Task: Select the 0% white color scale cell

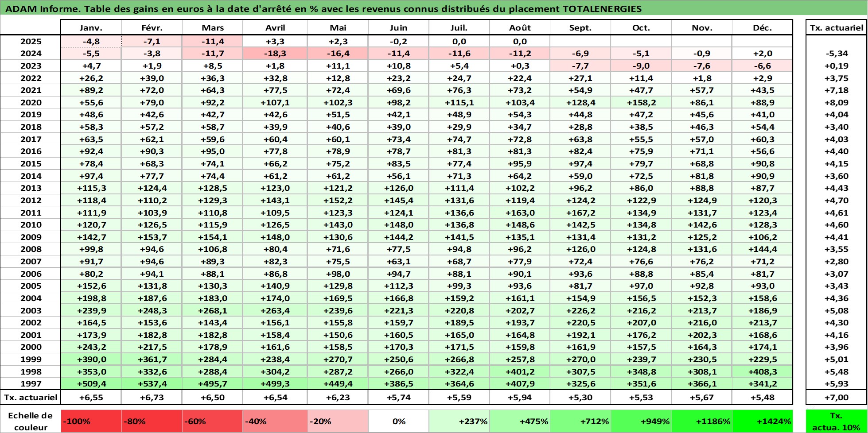Action: tap(399, 421)
